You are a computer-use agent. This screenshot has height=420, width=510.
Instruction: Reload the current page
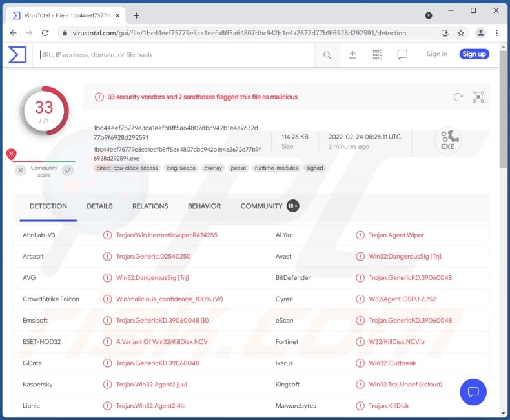point(45,33)
